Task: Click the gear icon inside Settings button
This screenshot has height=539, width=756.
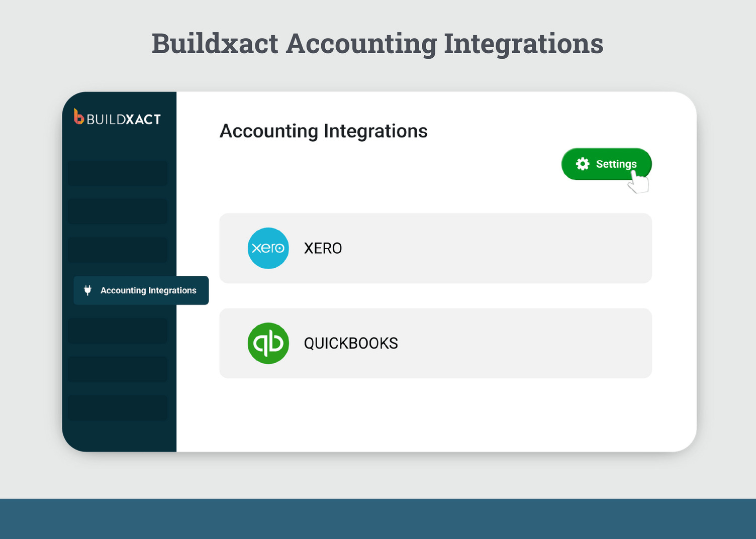Action: (582, 164)
